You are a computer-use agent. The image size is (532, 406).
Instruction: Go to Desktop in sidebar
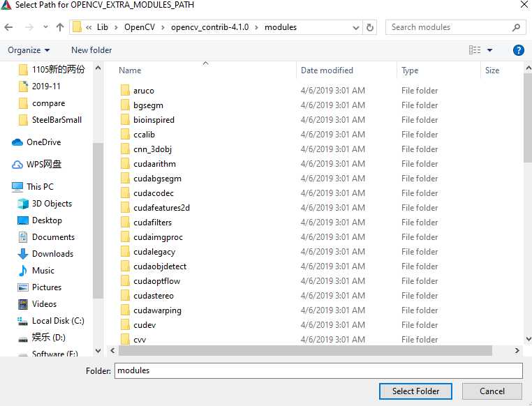tap(47, 220)
